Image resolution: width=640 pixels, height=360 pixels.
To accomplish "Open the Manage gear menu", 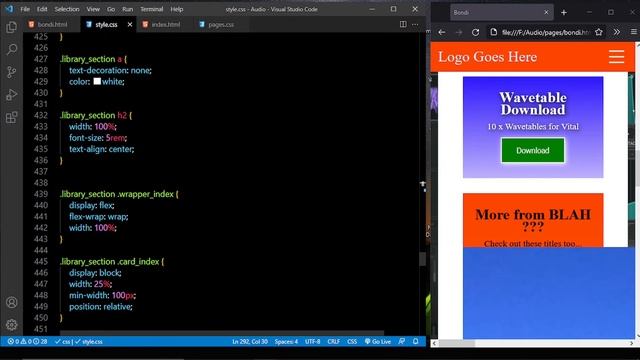I will coord(11,325).
